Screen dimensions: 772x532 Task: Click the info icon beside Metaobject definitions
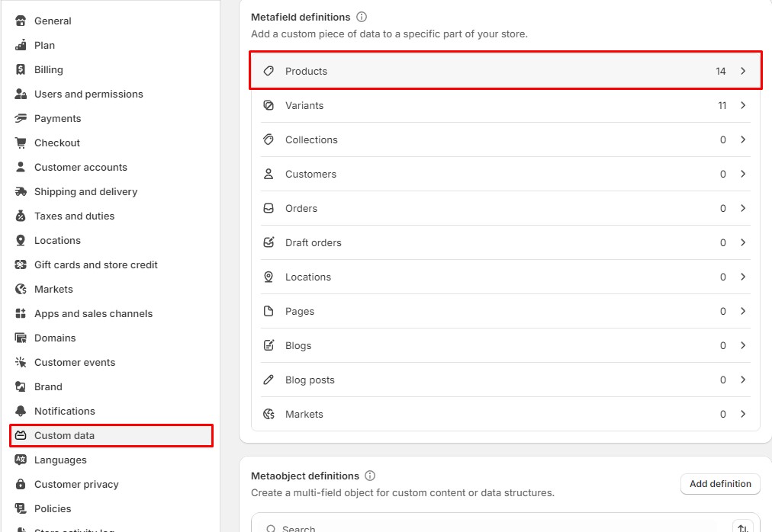pyautogui.click(x=370, y=476)
